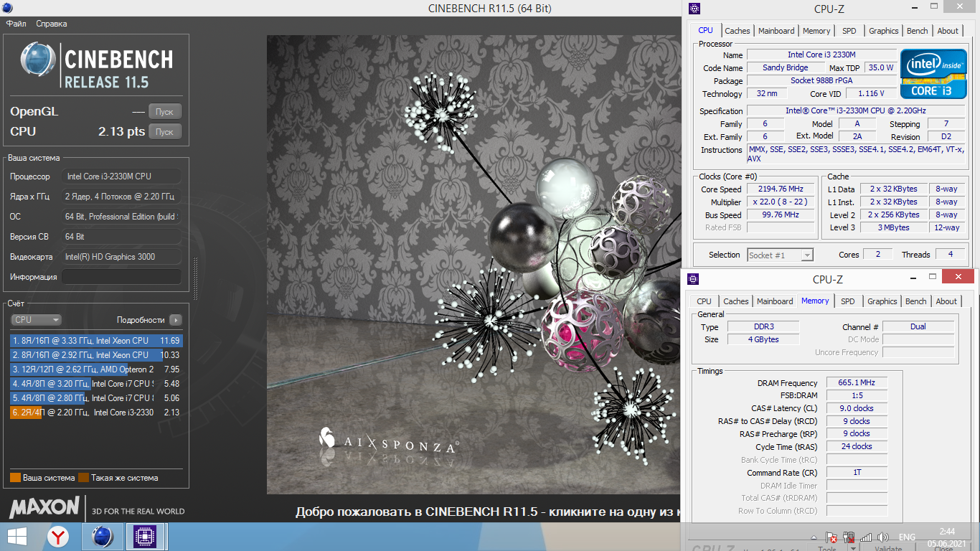980x551 pixels.
Task: Open the Windows Start button
Action: (x=17, y=537)
